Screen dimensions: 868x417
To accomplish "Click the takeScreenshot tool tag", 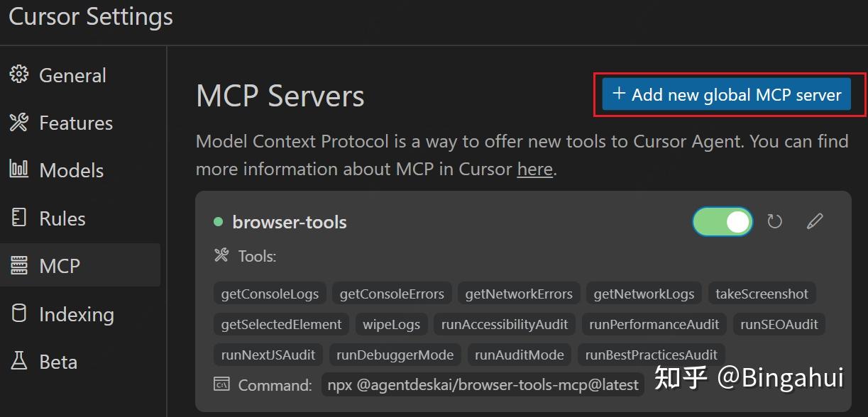I will (762, 294).
